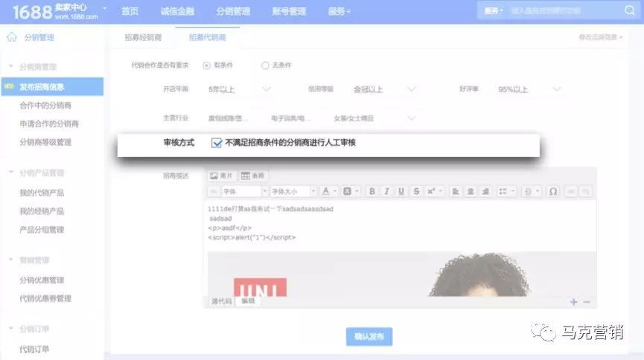Open the 字体大小 font size dropdown

[x=293, y=191]
